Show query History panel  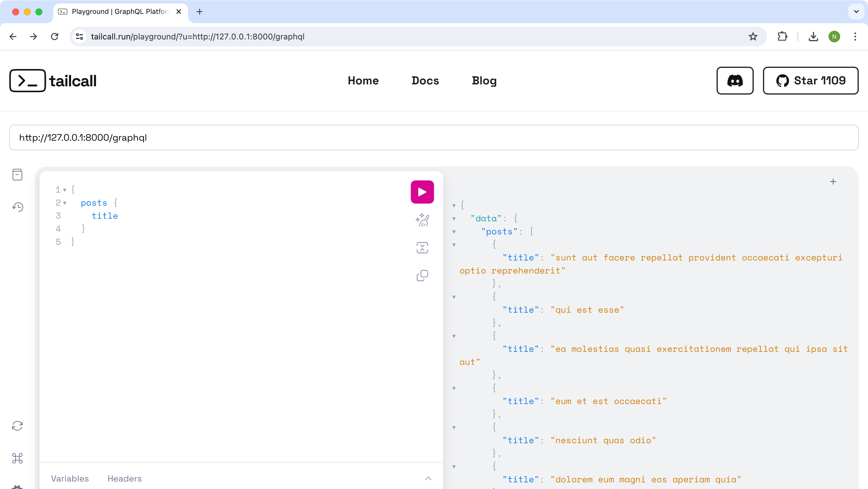[17, 207]
